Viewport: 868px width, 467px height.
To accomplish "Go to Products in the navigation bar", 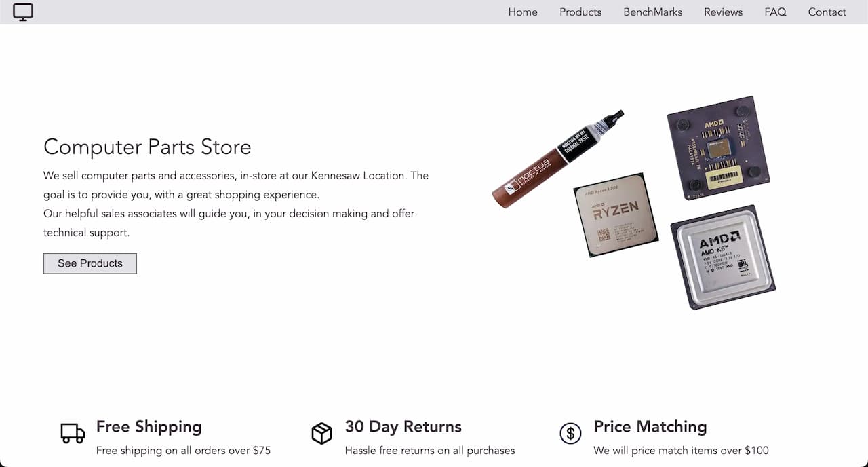I will coord(580,12).
